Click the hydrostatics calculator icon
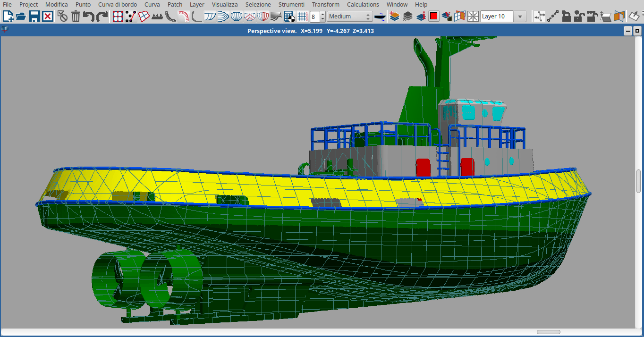 tap(289, 17)
